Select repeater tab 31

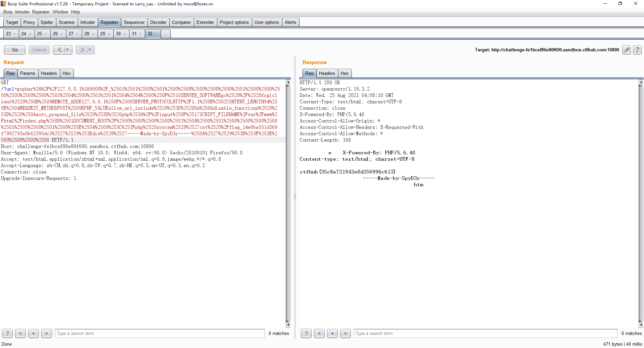click(x=134, y=34)
